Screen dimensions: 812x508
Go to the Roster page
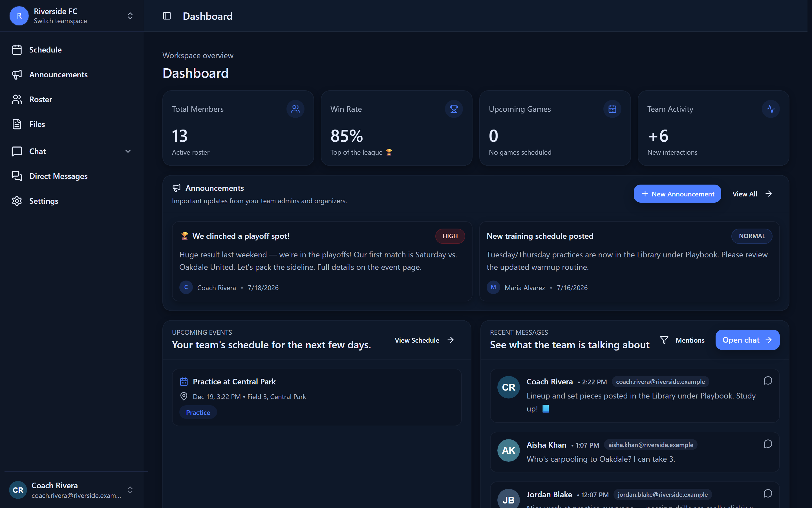tap(72, 99)
